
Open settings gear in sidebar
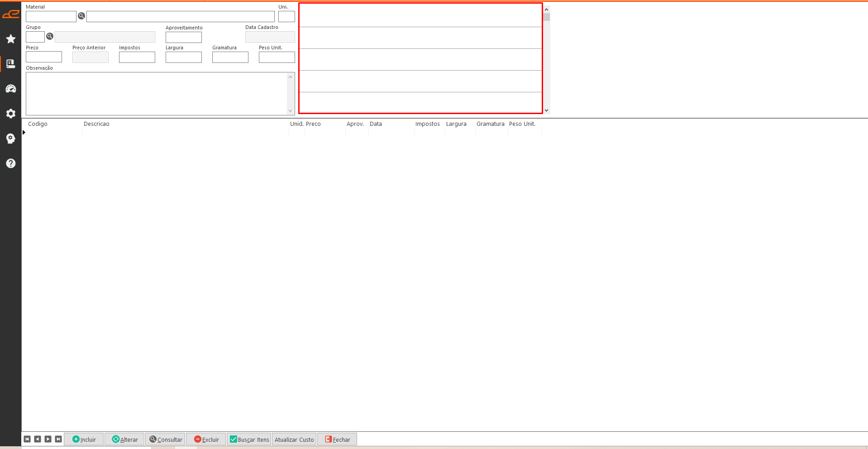click(x=11, y=114)
